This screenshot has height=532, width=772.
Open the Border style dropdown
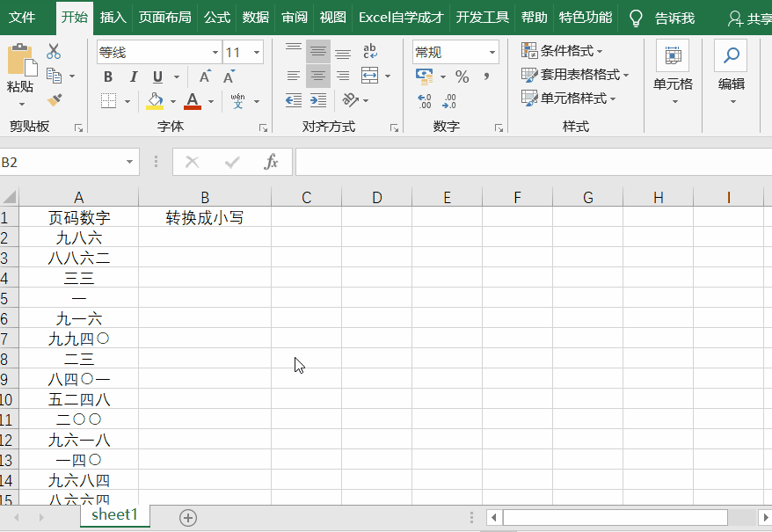(126, 100)
